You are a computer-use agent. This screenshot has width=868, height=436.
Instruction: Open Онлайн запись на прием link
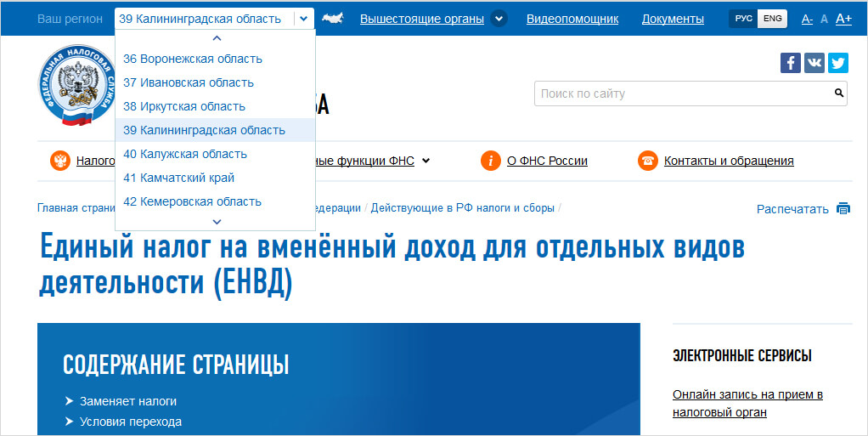tap(747, 404)
